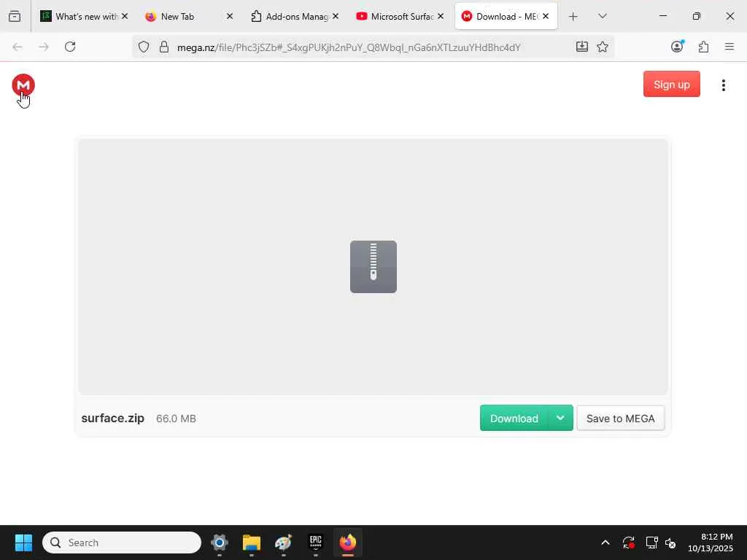Close the New Tab tab
The width and height of the screenshot is (747, 560).
tap(230, 16)
